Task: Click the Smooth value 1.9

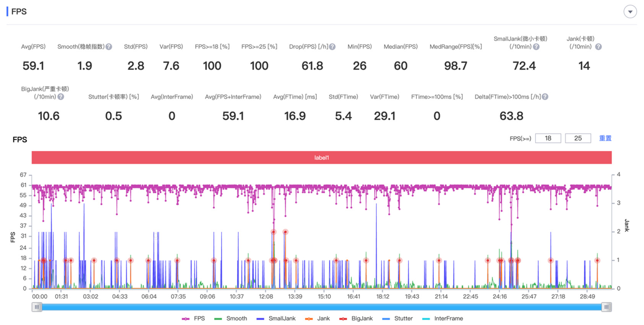Action: click(84, 66)
